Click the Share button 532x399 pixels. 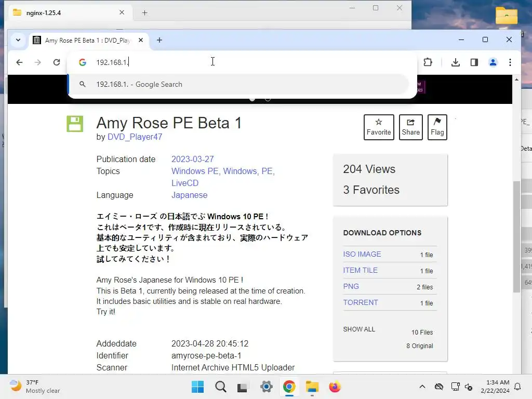coord(410,127)
